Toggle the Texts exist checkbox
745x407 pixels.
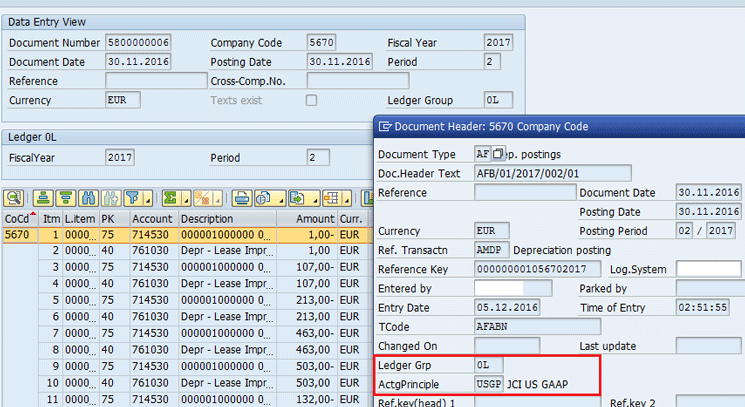coord(311,100)
